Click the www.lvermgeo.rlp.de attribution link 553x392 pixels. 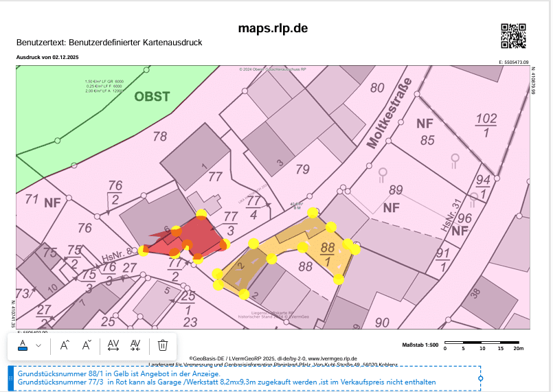[x=332, y=358]
